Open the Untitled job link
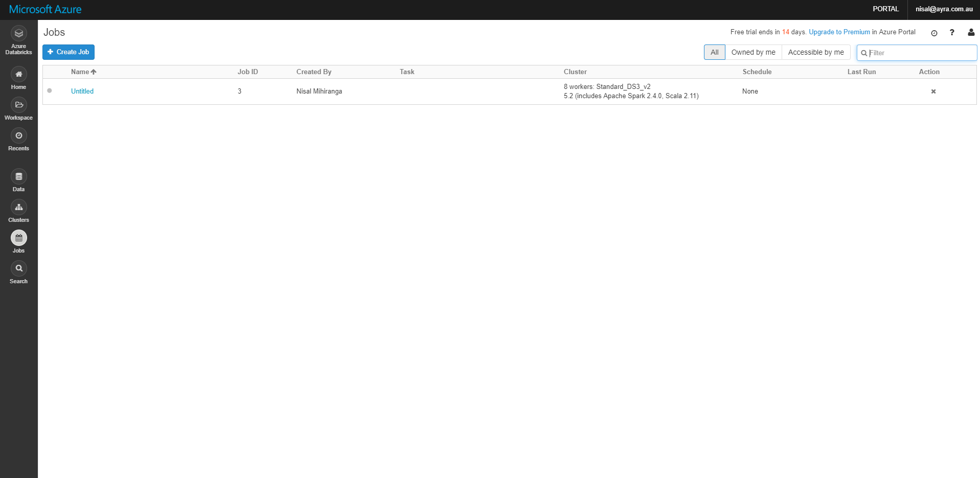Image resolution: width=980 pixels, height=478 pixels. pyautogui.click(x=82, y=92)
